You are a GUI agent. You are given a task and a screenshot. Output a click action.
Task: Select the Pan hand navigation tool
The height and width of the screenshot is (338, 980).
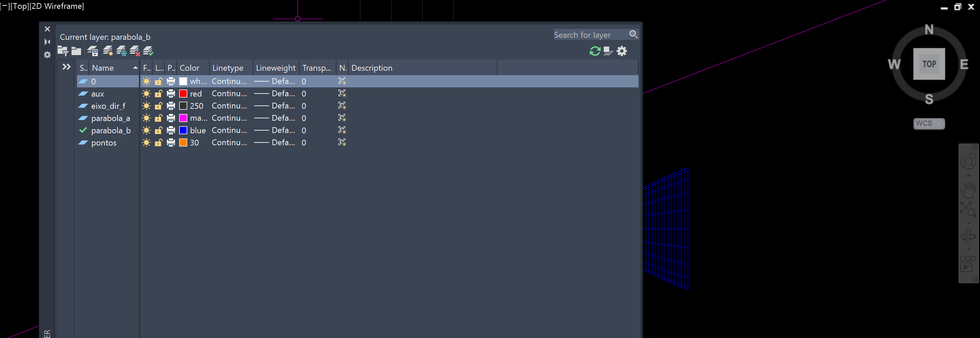pyautogui.click(x=968, y=190)
